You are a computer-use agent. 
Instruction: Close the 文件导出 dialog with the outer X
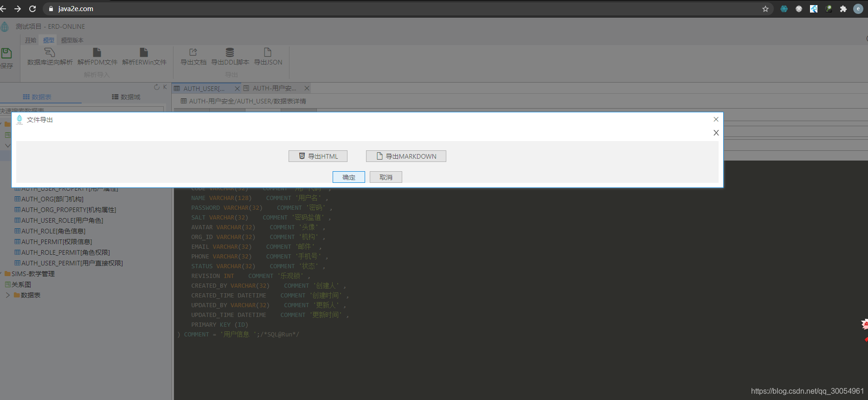click(x=716, y=119)
